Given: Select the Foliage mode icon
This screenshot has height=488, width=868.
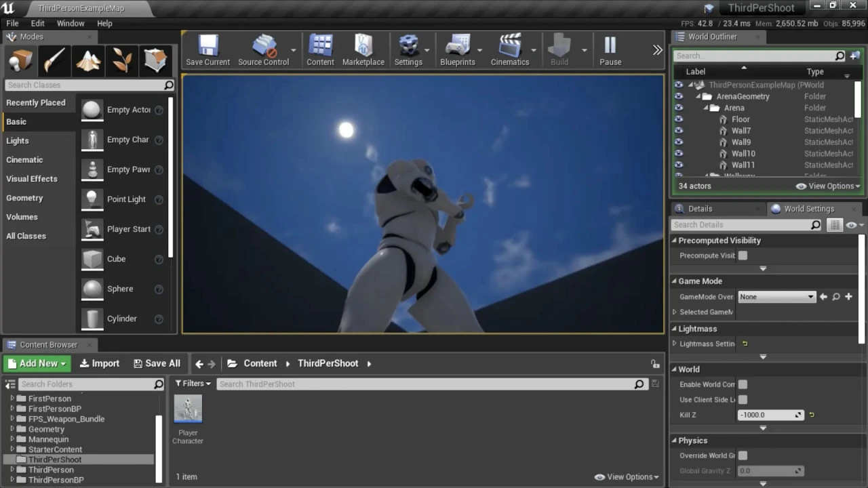Looking at the screenshot, I should pos(122,61).
